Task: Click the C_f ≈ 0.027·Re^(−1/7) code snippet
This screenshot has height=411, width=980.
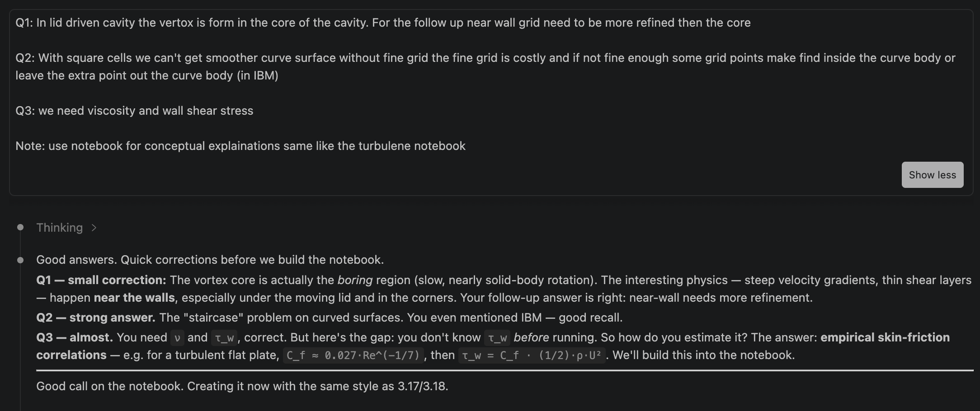Action: coord(353,355)
